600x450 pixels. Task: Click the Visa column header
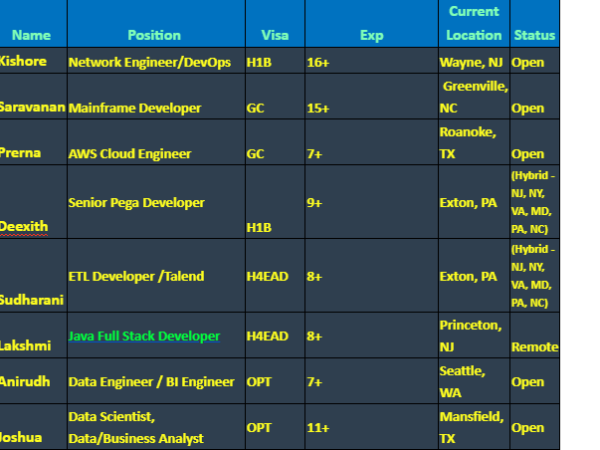275,24
